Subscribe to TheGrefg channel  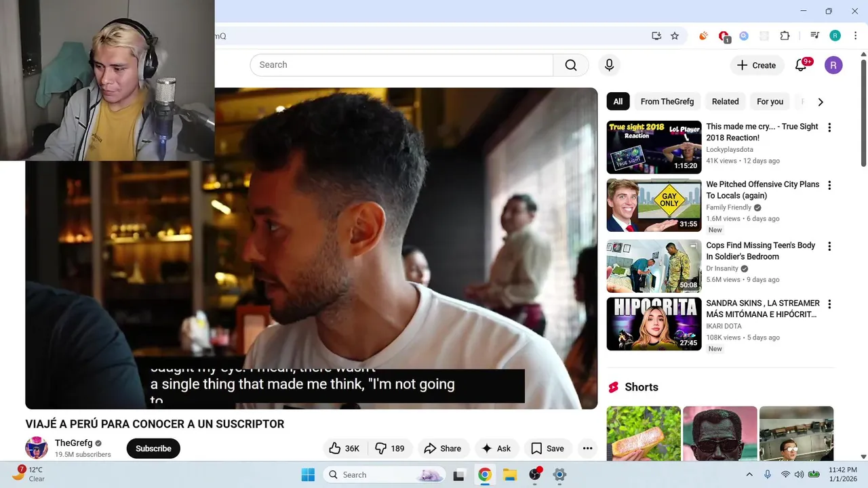pos(153,448)
